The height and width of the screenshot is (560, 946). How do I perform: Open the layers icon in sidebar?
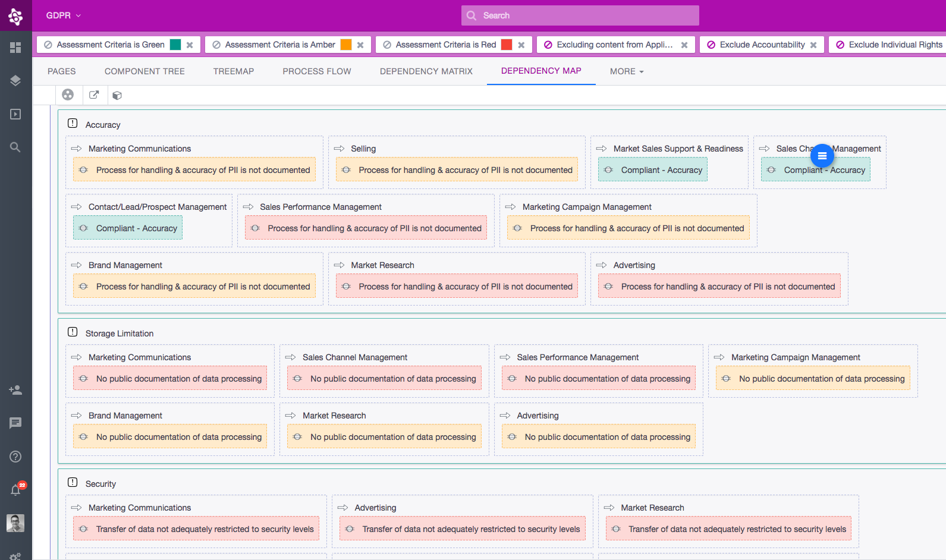pos(15,81)
